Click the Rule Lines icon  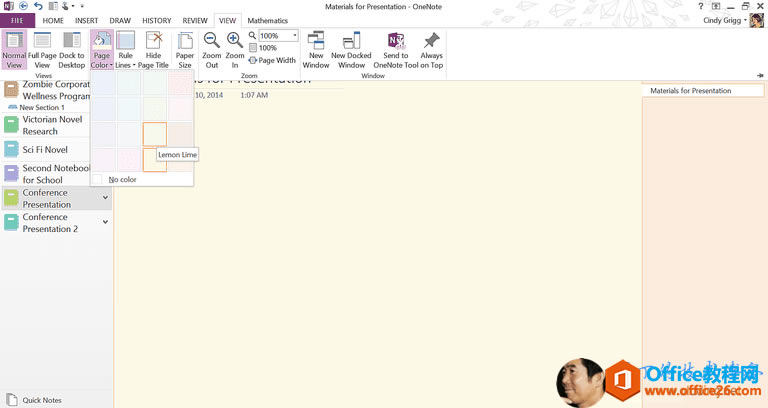125,40
